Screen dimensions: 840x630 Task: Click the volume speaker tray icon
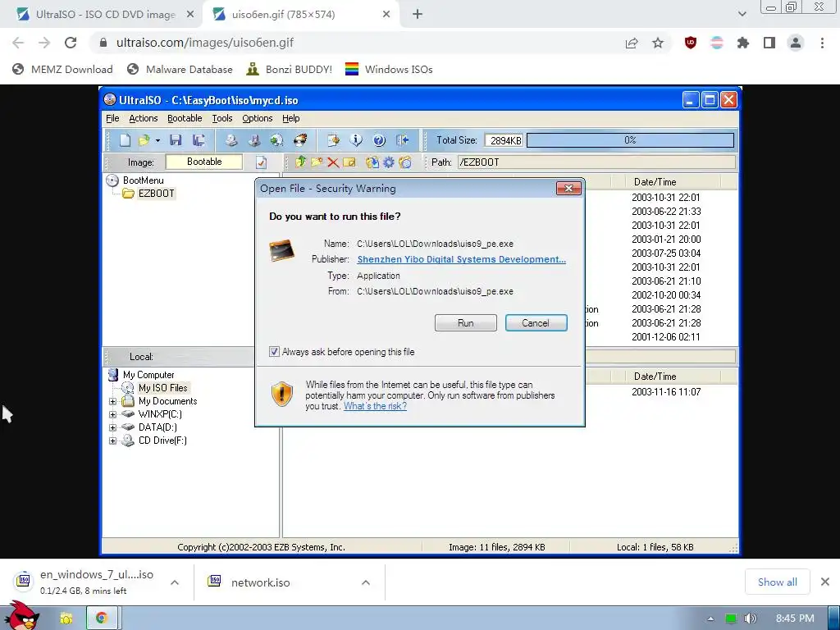[750, 619]
